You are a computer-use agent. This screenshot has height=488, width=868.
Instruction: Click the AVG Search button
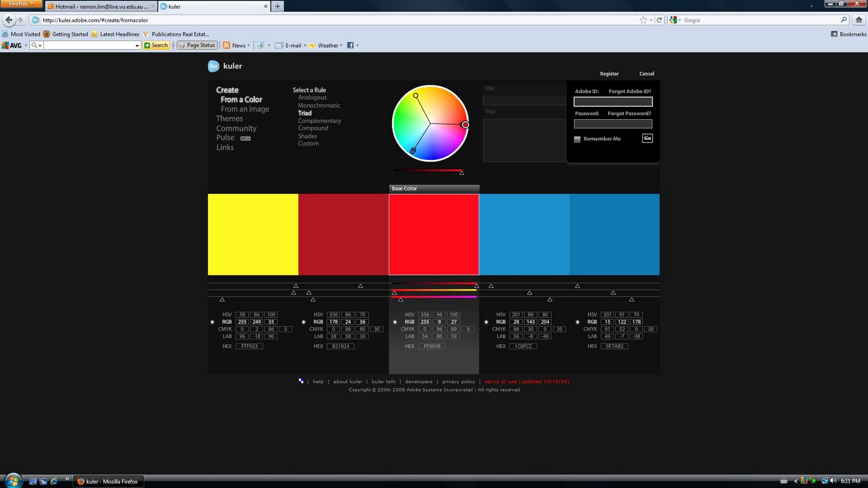point(156,46)
